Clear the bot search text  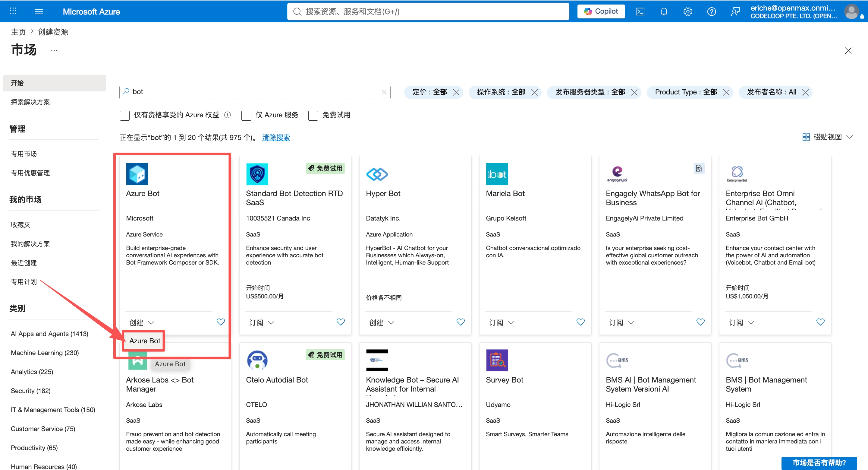tap(384, 92)
